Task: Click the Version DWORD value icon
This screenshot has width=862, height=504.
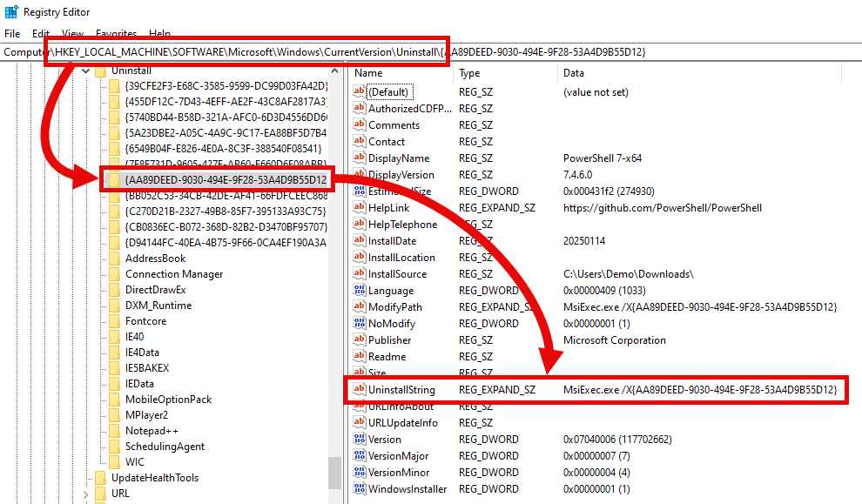Action: [358, 439]
